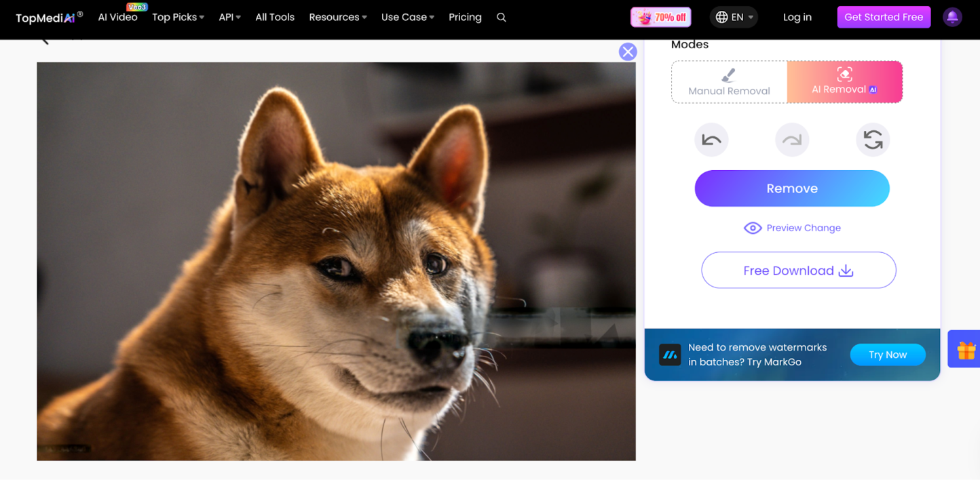Click the profile avatar in the top corner
Screen dimensions: 980x480
[x=953, y=17]
